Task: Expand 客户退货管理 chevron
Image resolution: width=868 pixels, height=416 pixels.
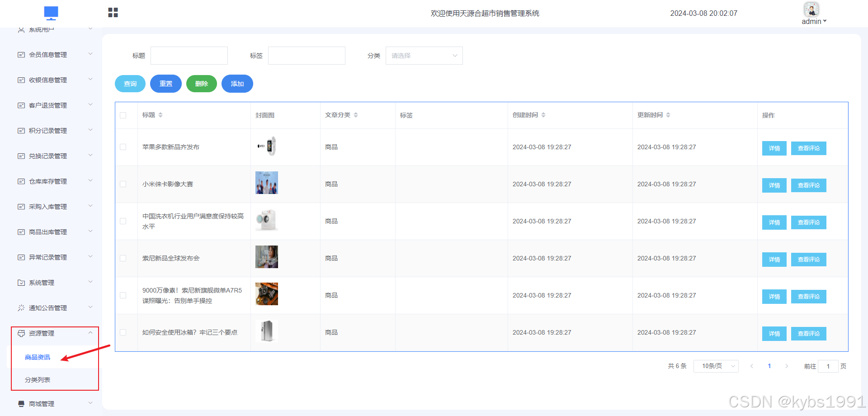Action: (x=90, y=104)
